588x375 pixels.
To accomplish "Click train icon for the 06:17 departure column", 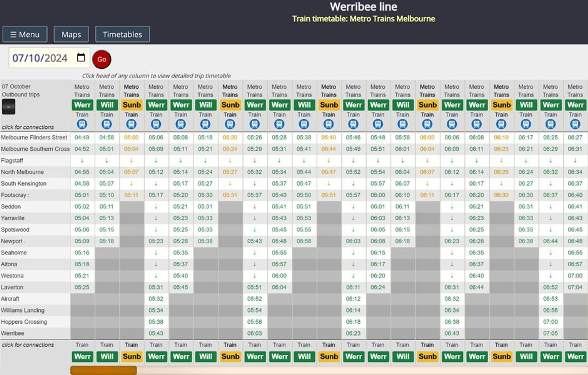I will 526,124.
